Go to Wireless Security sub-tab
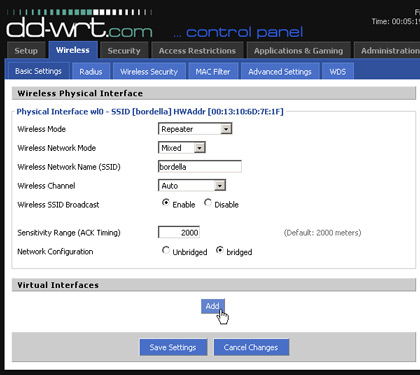 click(x=149, y=71)
